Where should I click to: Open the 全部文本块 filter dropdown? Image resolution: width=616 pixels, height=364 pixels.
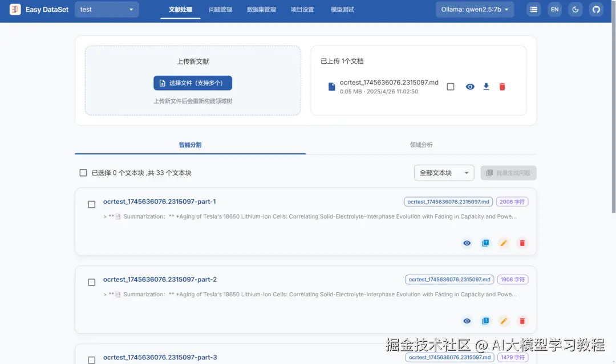pos(444,173)
